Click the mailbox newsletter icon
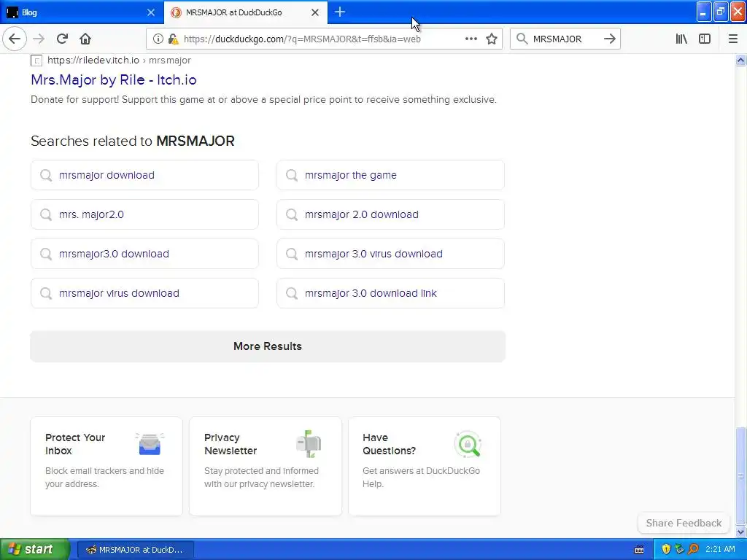 tap(309, 444)
